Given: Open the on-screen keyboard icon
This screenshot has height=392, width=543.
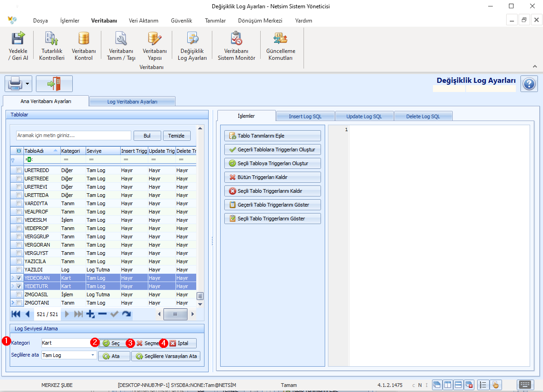Looking at the screenshot, I should click(x=525, y=385).
